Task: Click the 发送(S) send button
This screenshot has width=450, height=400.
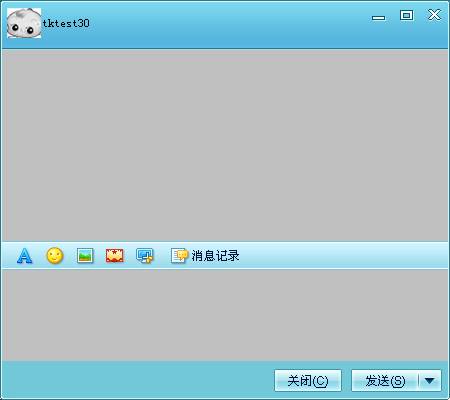Action: (385, 380)
